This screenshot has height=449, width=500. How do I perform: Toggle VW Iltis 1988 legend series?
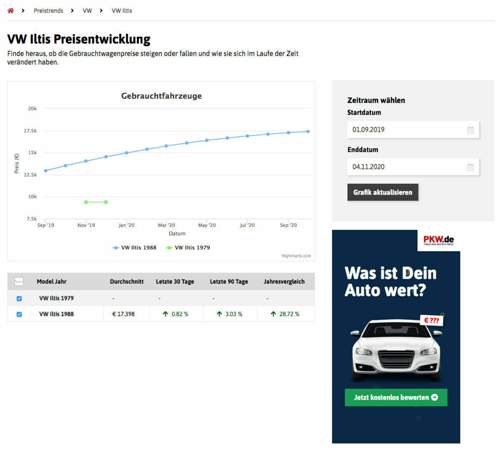[135, 248]
